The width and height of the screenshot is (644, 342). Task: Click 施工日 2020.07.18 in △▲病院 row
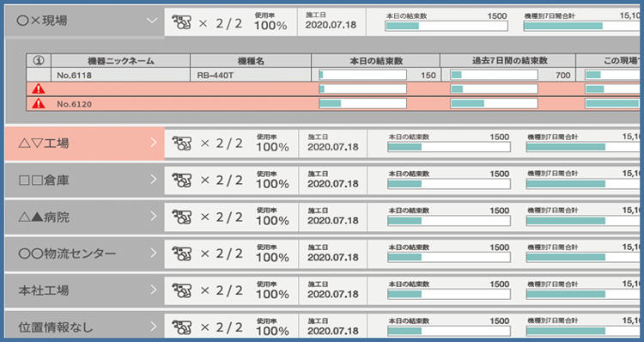tap(332, 217)
